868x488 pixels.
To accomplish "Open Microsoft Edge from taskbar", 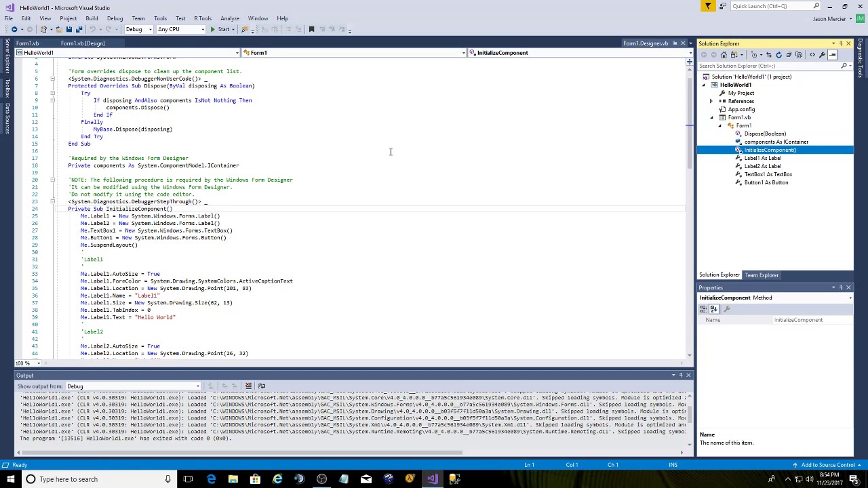I will [x=211, y=479].
